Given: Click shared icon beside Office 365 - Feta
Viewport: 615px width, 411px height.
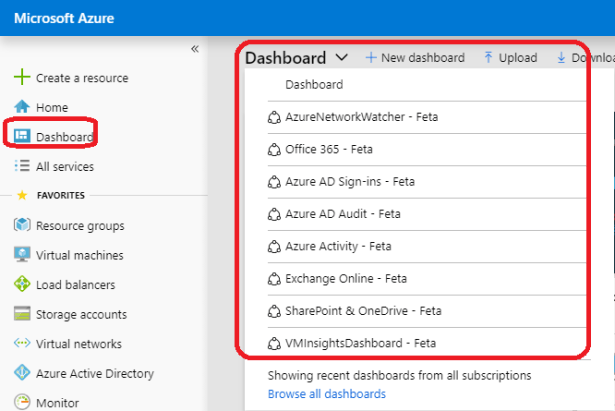Looking at the screenshot, I should click(x=274, y=149).
